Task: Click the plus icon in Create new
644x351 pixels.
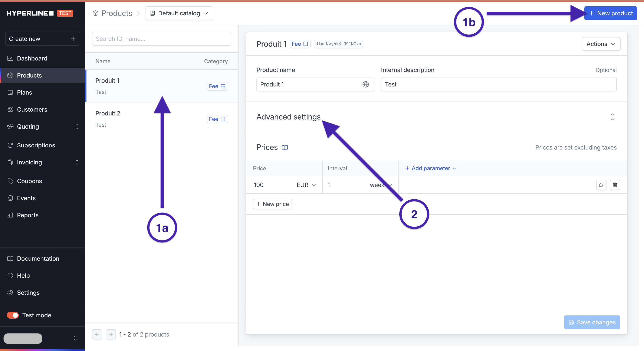Action: click(x=73, y=39)
